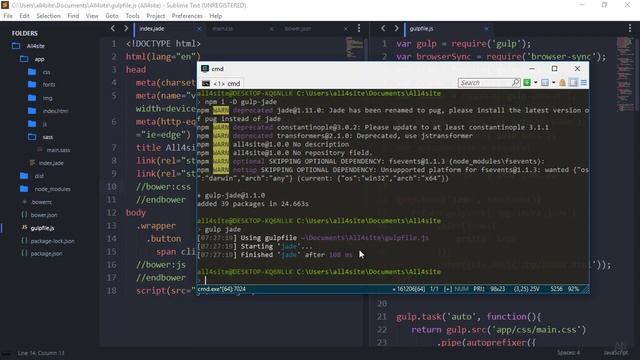Open the Project menu
Viewport: 640px width, 360px height.
156,16
